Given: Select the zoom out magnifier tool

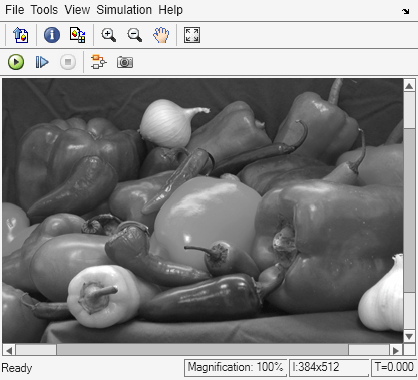Looking at the screenshot, I should click(135, 35).
